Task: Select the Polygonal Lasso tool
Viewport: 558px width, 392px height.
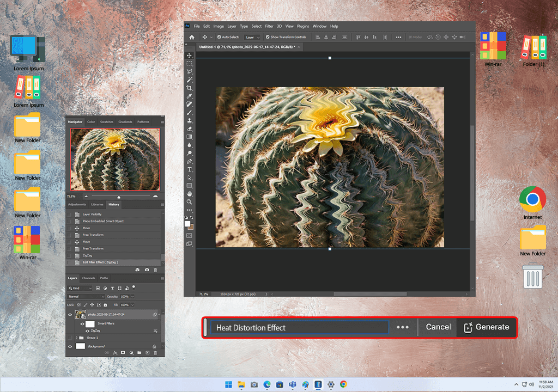Action: point(189,72)
